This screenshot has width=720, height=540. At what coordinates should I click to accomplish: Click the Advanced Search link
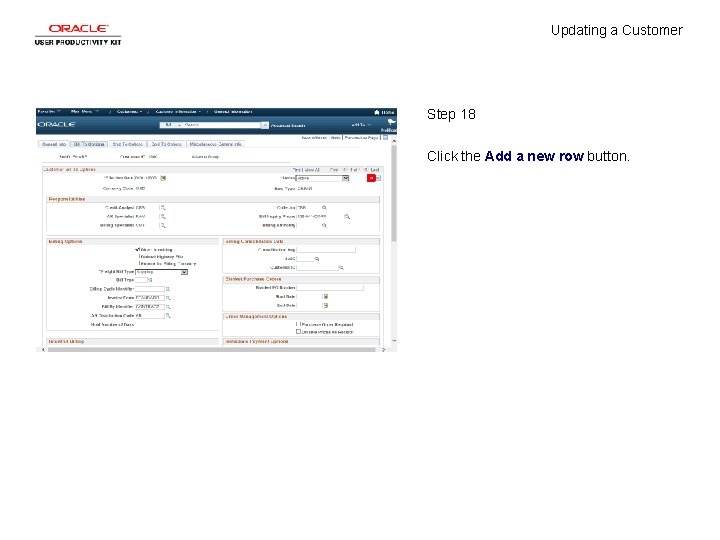tap(288, 125)
